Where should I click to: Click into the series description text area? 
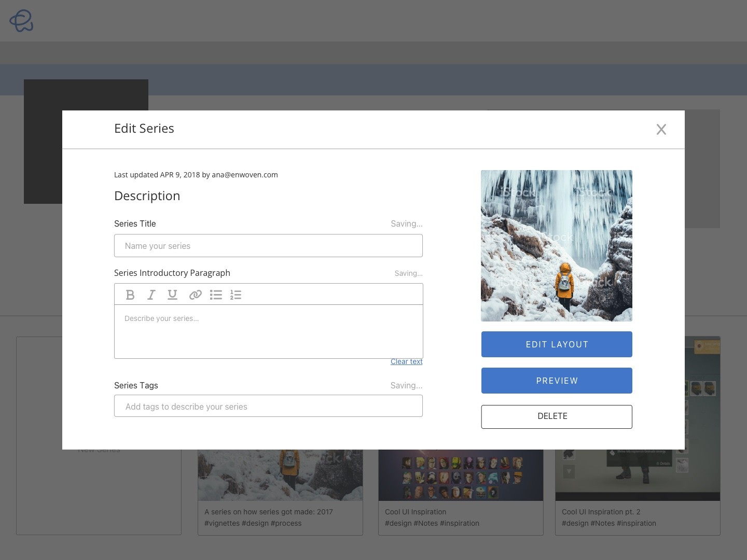[268, 332]
